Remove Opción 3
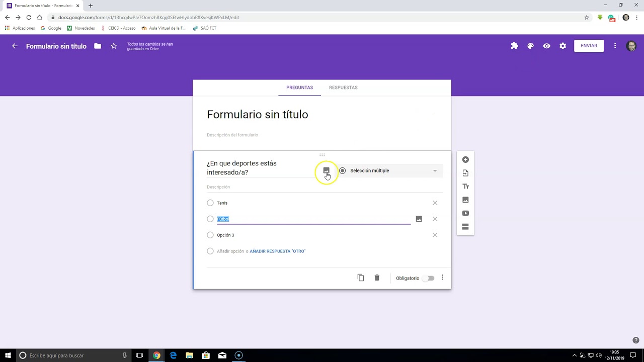 [435, 235]
